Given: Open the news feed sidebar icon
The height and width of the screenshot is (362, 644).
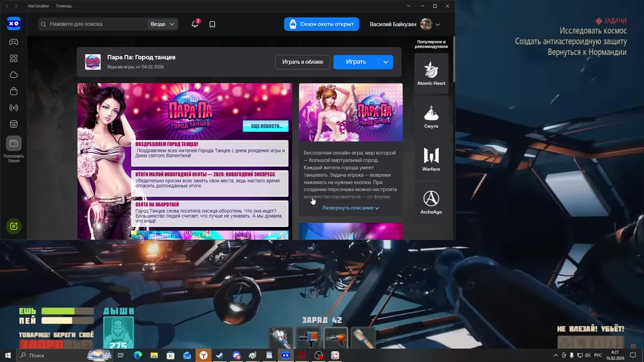Looking at the screenshot, I should (14, 124).
